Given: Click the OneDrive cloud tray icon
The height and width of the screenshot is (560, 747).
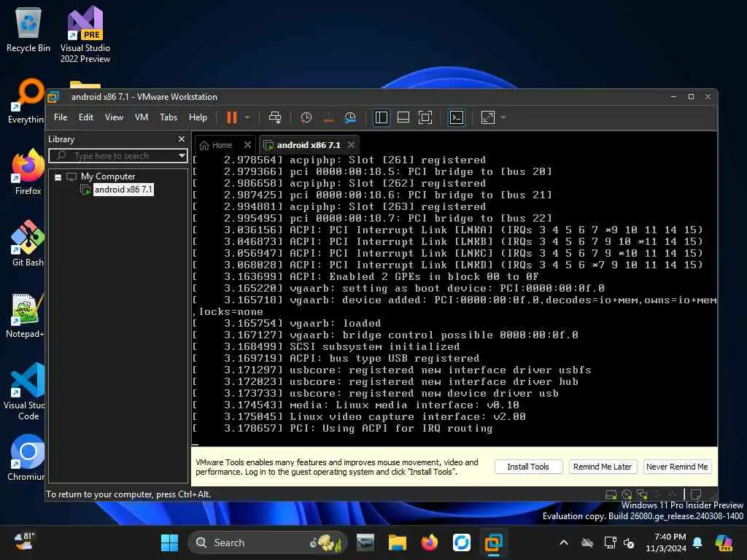Looking at the screenshot, I should (587, 542).
